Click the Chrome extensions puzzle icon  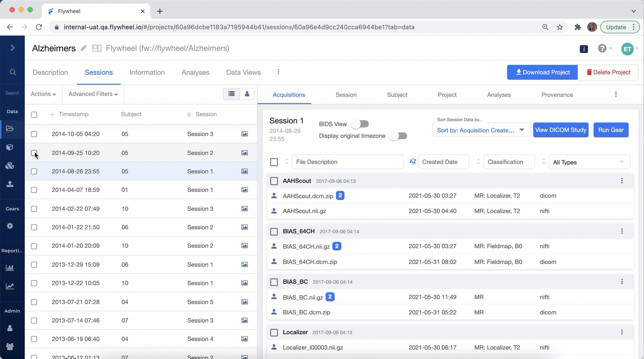577,27
